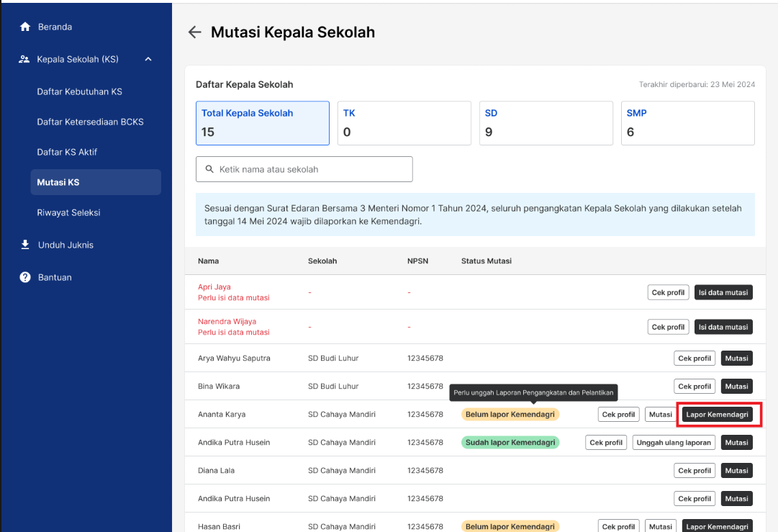Select name Bina Wikara
The image size is (778, 532).
[219, 386]
